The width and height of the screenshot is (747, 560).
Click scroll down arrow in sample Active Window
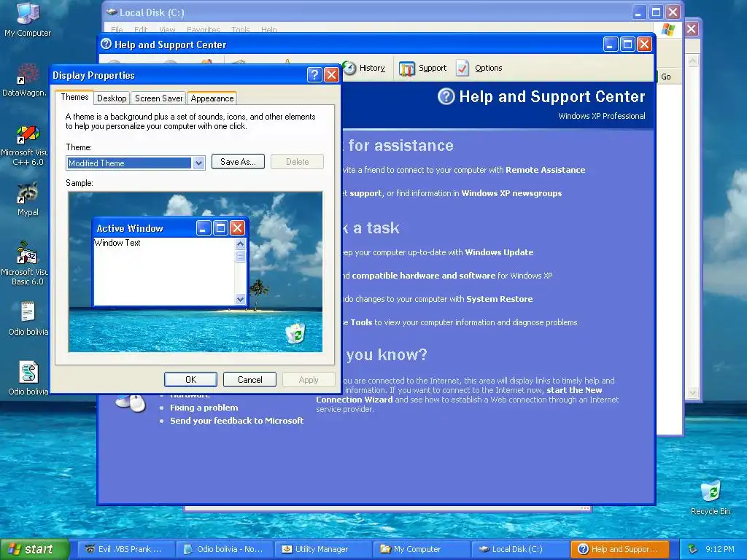coord(240,300)
